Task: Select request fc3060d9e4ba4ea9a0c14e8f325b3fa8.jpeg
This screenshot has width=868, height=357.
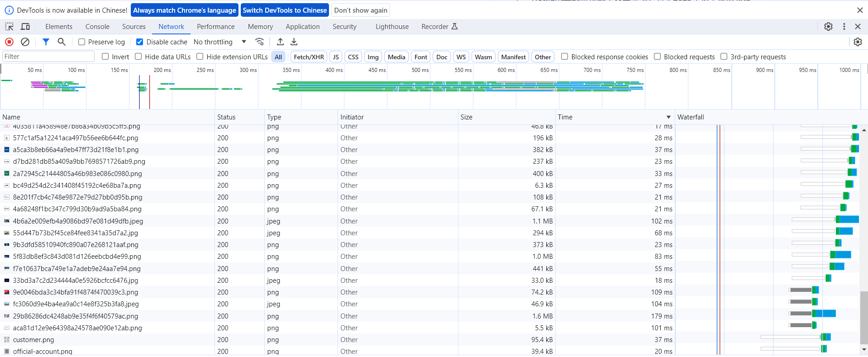Action: (76, 304)
